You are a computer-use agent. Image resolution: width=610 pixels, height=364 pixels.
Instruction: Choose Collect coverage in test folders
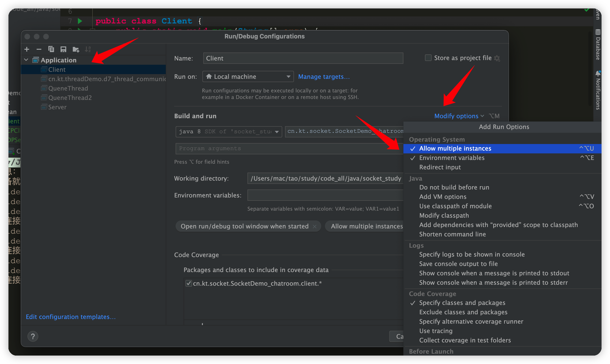(502, 341)
